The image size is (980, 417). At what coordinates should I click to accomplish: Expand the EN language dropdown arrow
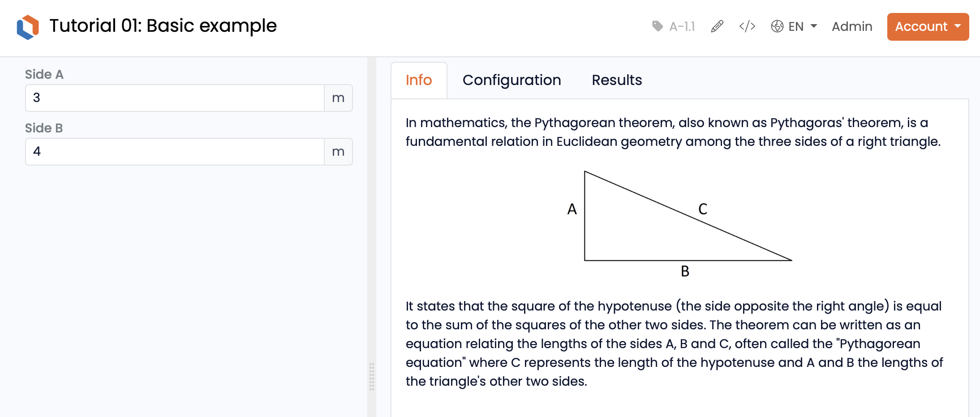coord(814,26)
